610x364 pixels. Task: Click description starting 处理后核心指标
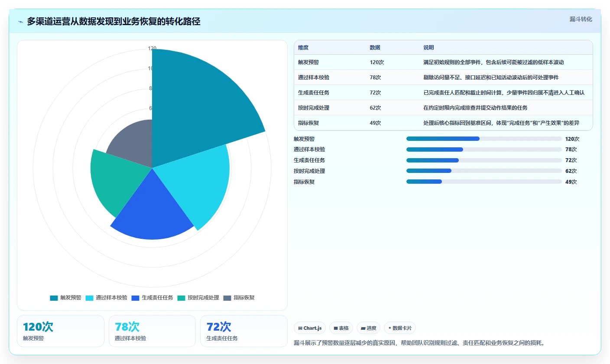click(x=501, y=123)
